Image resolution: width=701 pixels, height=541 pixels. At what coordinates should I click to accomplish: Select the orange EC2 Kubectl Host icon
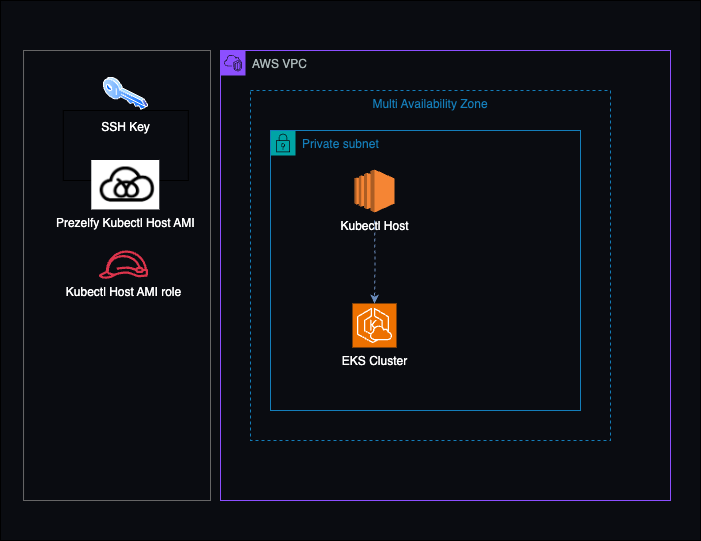[x=374, y=190]
